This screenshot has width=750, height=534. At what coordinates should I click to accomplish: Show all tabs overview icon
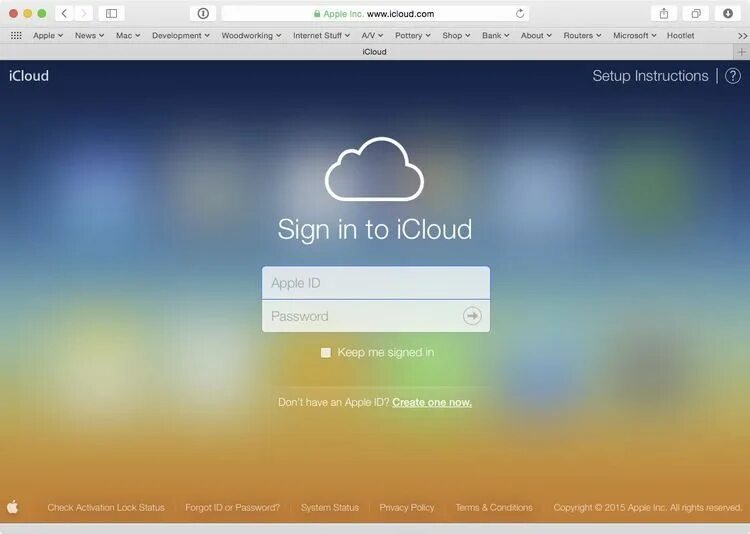(696, 13)
